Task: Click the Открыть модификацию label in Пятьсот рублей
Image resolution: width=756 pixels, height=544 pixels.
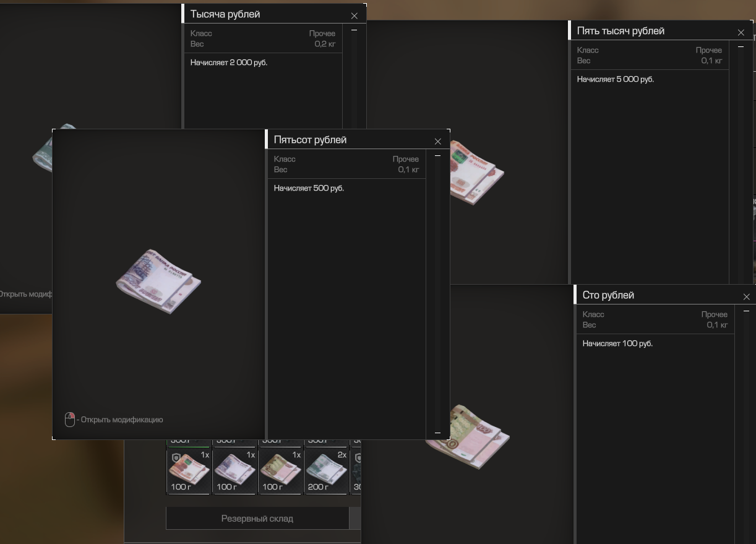Action: click(x=122, y=420)
